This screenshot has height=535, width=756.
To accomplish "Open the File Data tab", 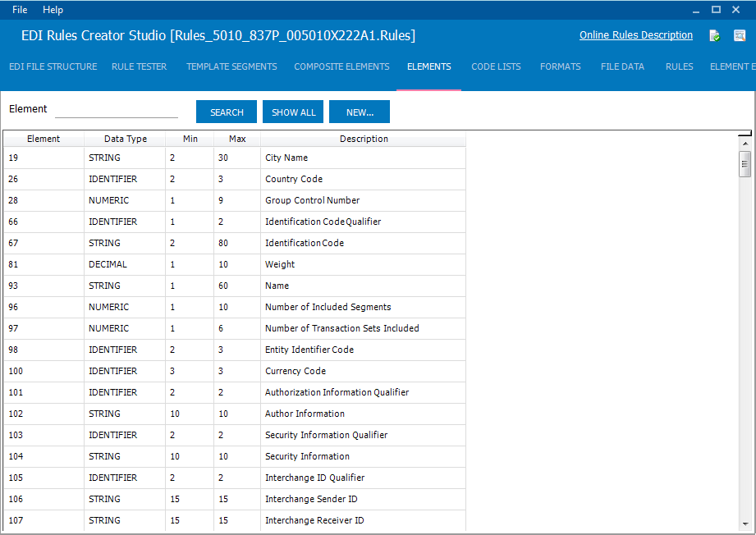I will [622, 66].
